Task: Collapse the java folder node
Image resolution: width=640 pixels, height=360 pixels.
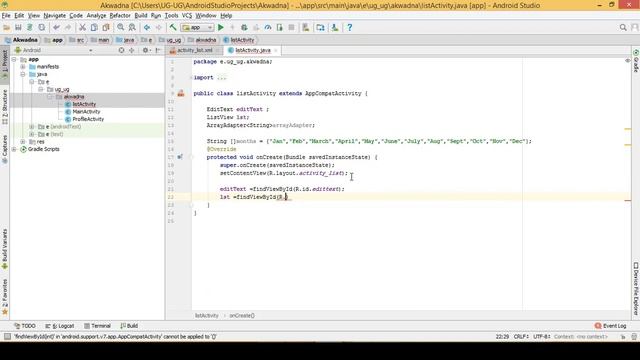Action: pyautogui.click(x=23, y=74)
